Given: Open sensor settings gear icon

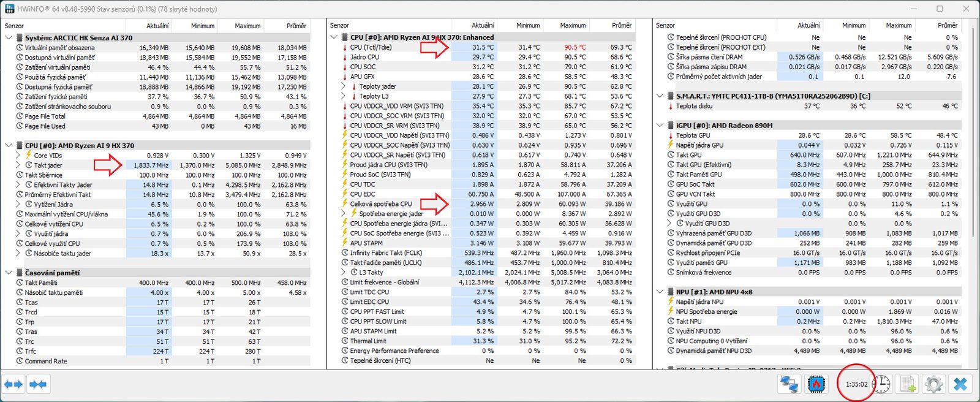Looking at the screenshot, I should 933,384.
